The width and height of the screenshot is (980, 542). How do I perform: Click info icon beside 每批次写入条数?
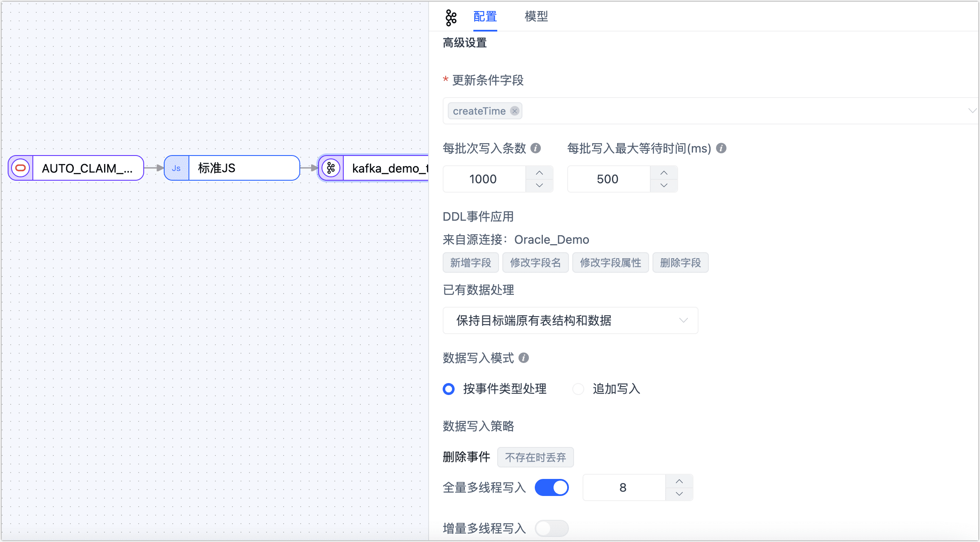[536, 148]
